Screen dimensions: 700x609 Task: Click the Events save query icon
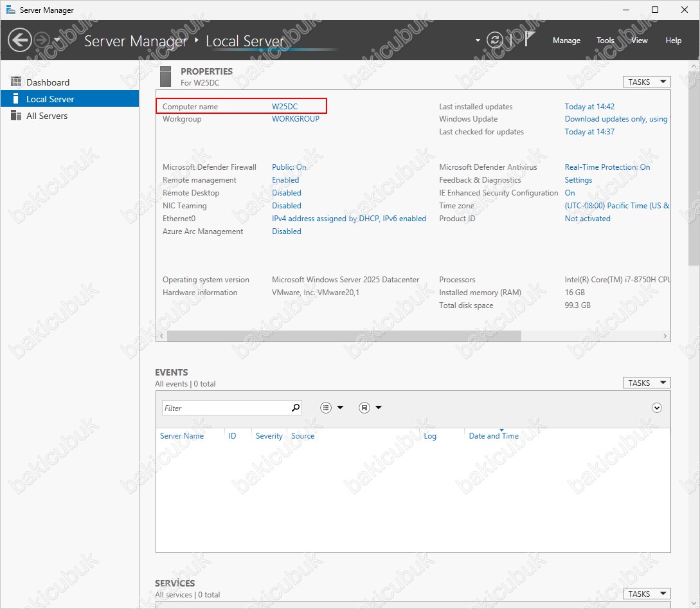[x=364, y=408]
